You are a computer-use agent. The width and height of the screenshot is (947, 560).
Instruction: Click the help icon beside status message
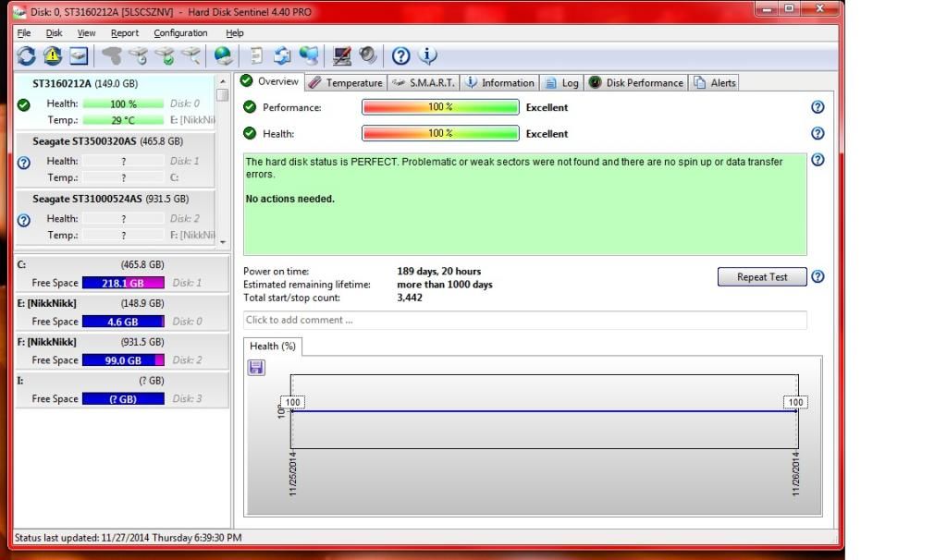pos(818,160)
